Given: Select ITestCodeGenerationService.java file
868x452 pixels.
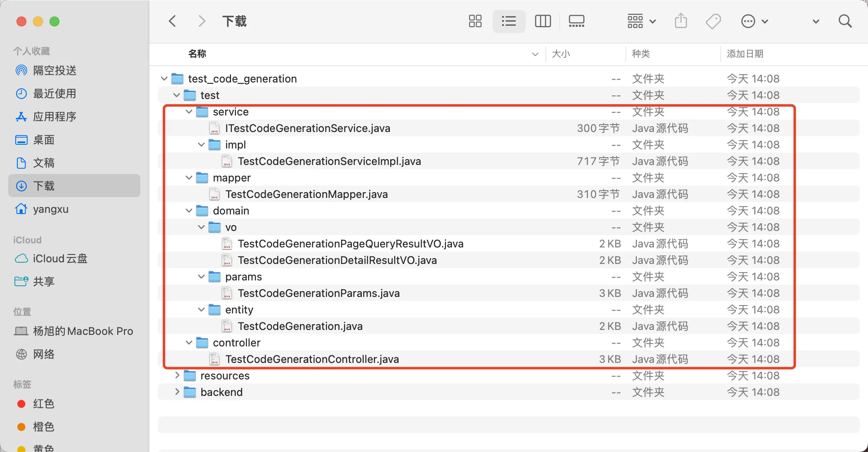Looking at the screenshot, I should [x=509, y=128].
